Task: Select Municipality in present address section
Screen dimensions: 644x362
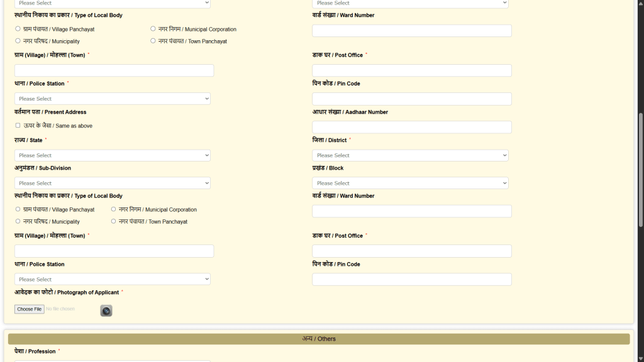Action: pyautogui.click(x=18, y=221)
